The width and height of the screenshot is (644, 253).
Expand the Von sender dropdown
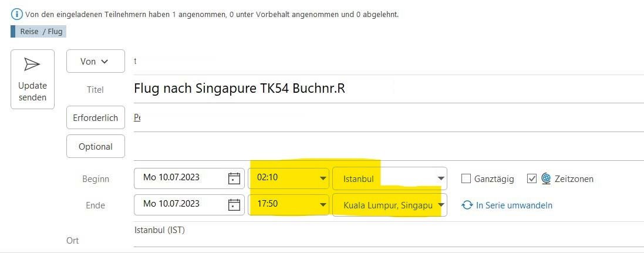pyautogui.click(x=95, y=61)
